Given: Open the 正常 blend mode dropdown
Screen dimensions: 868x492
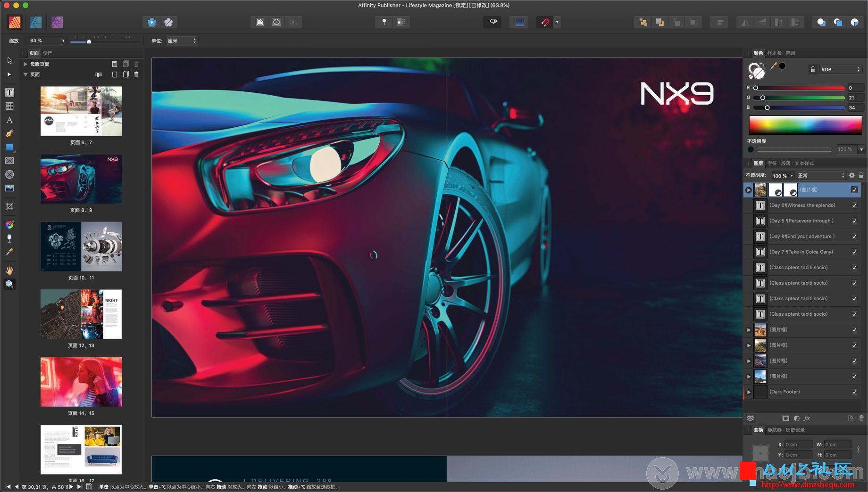Looking at the screenshot, I should [821, 176].
